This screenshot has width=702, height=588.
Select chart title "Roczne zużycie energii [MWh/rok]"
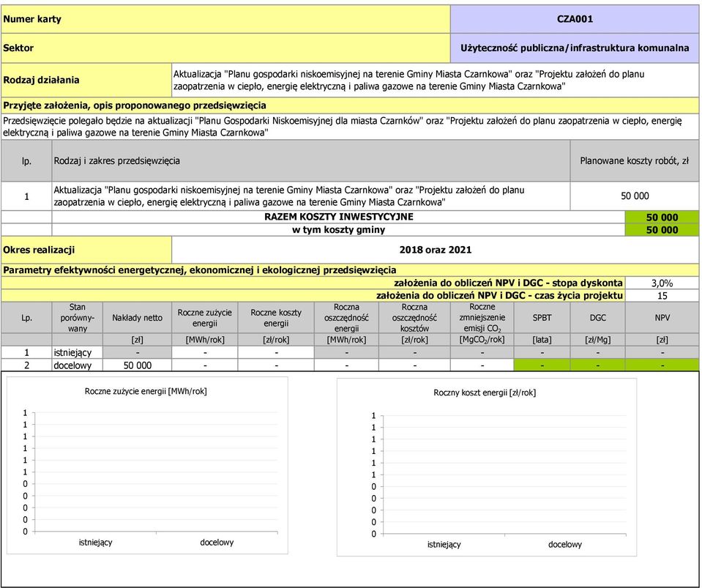click(146, 392)
